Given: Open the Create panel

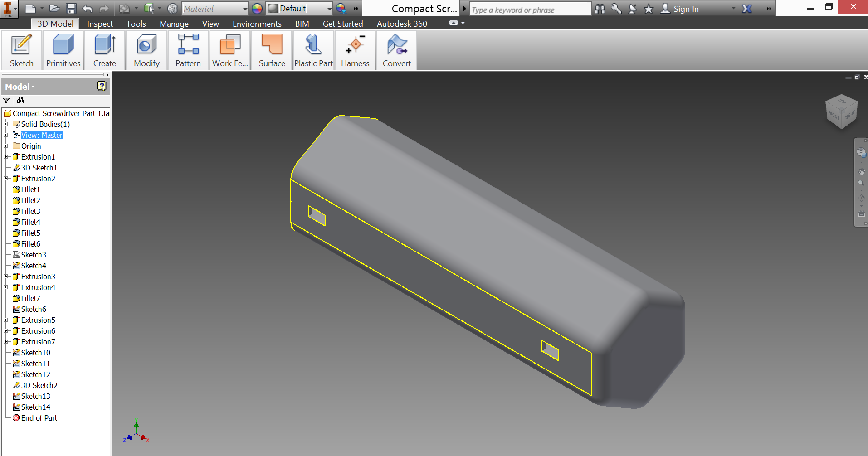Looking at the screenshot, I should coord(105,50).
